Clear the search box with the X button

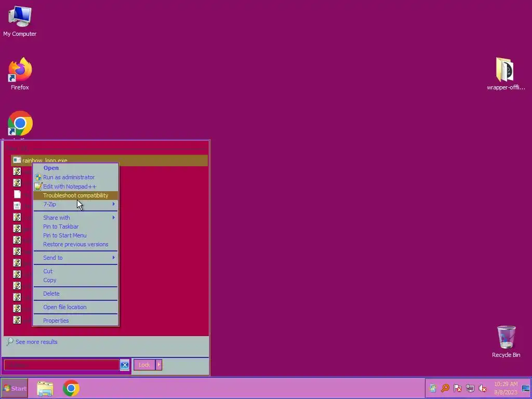[x=125, y=365]
